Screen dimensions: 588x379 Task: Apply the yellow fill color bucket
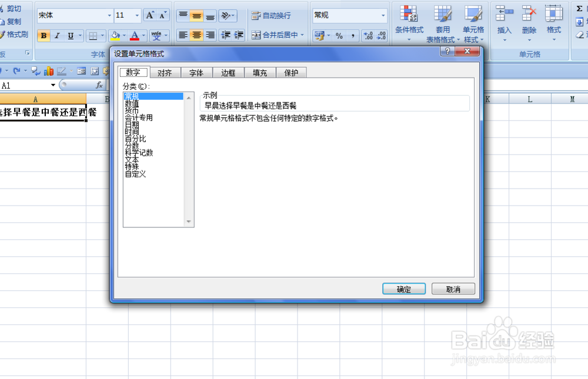point(115,36)
